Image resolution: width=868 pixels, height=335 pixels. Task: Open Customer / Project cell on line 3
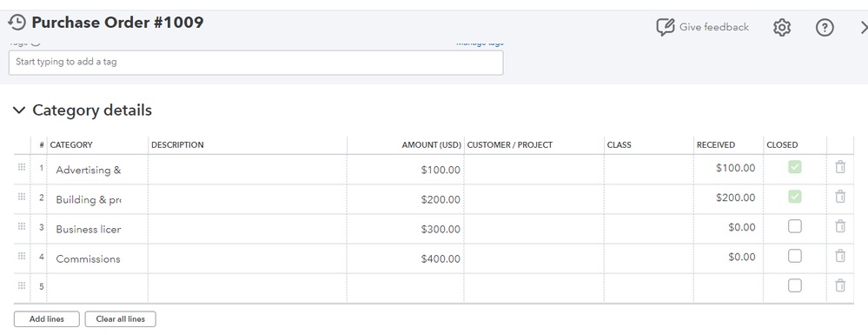coord(533,229)
